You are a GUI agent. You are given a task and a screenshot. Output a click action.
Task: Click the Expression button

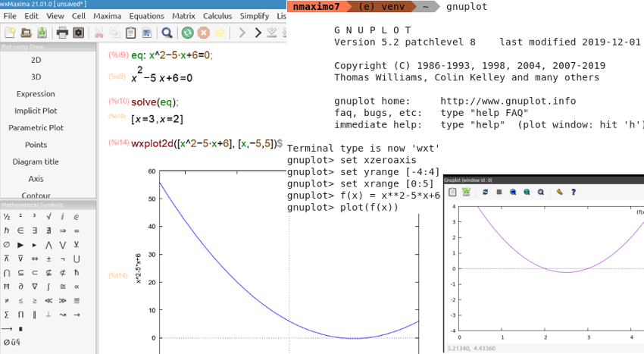pyautogui.click(x=36, y=94)
